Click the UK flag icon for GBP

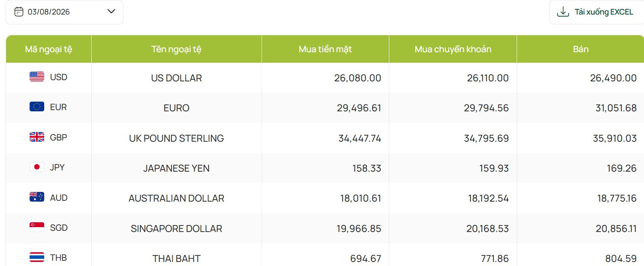[37, 137]
